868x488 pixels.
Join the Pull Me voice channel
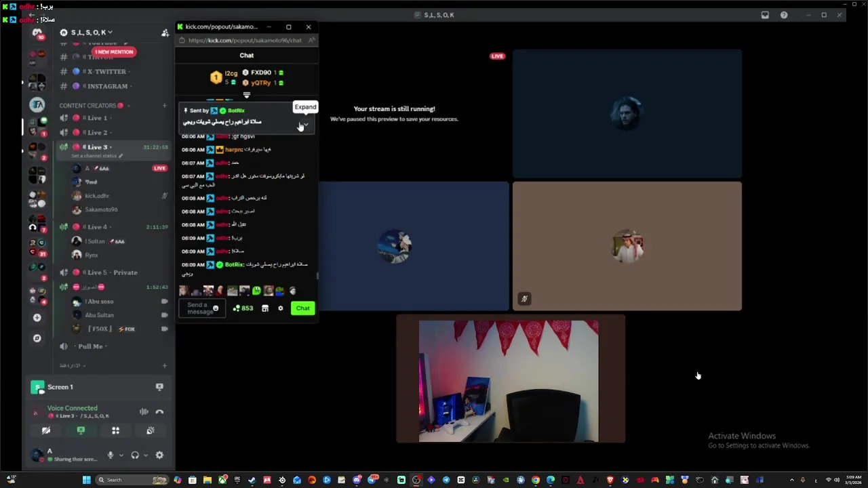click(90, 346)
